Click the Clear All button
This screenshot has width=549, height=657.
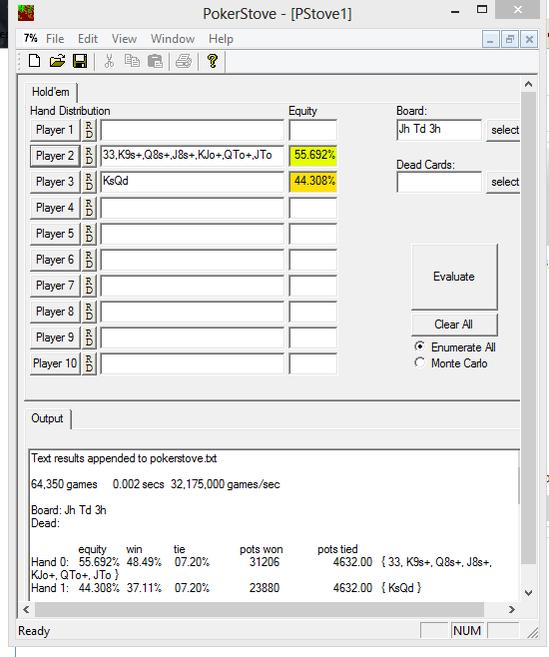pos(454,324)
